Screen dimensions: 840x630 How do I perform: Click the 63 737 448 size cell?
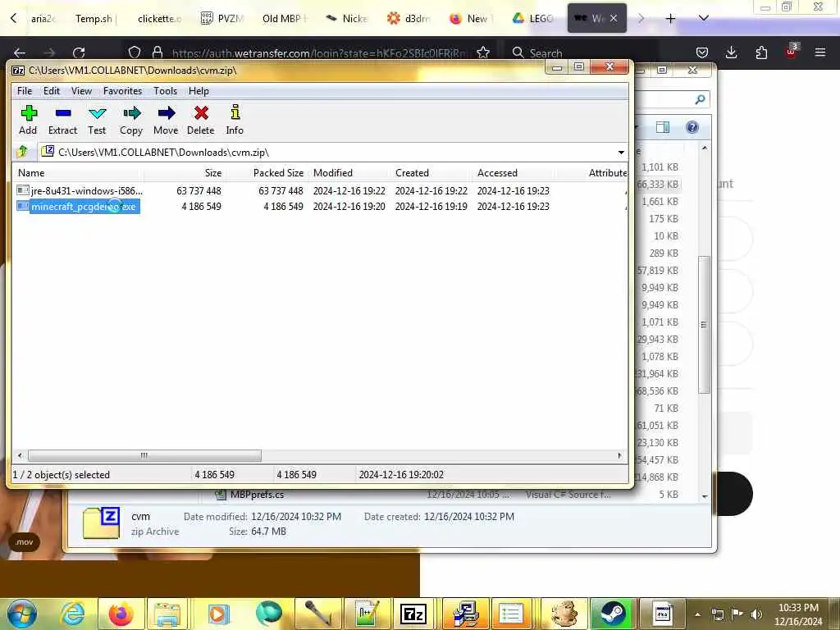click(199, 190)
